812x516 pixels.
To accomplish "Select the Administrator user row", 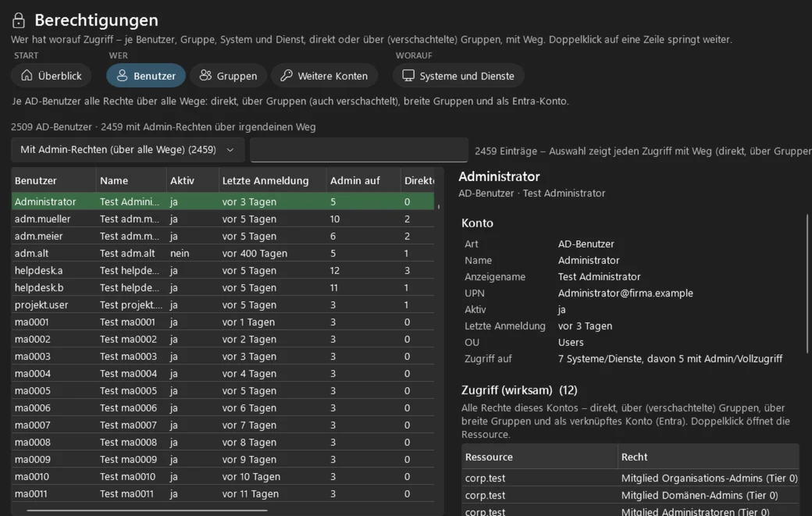I will click(223, 202).
